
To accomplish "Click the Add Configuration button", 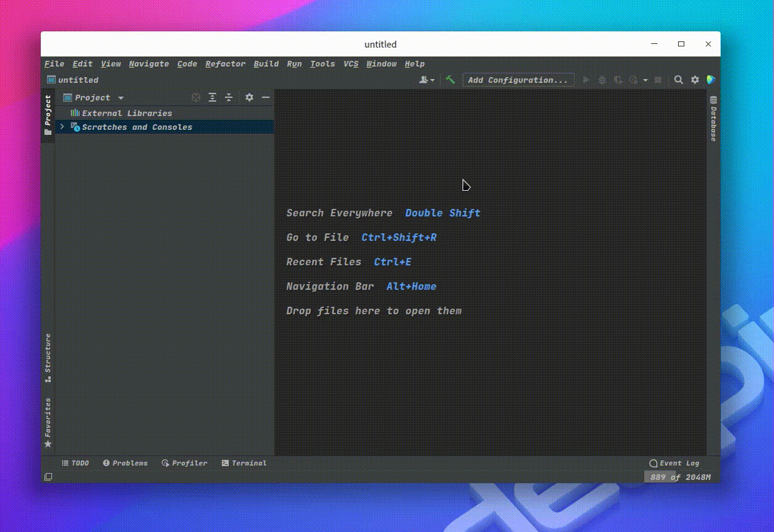I will point(518,80).
